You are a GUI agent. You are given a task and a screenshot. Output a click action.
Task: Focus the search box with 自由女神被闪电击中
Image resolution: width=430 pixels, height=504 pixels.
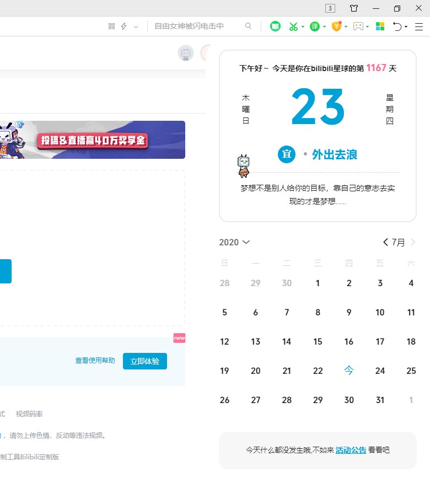pos(189,26)
